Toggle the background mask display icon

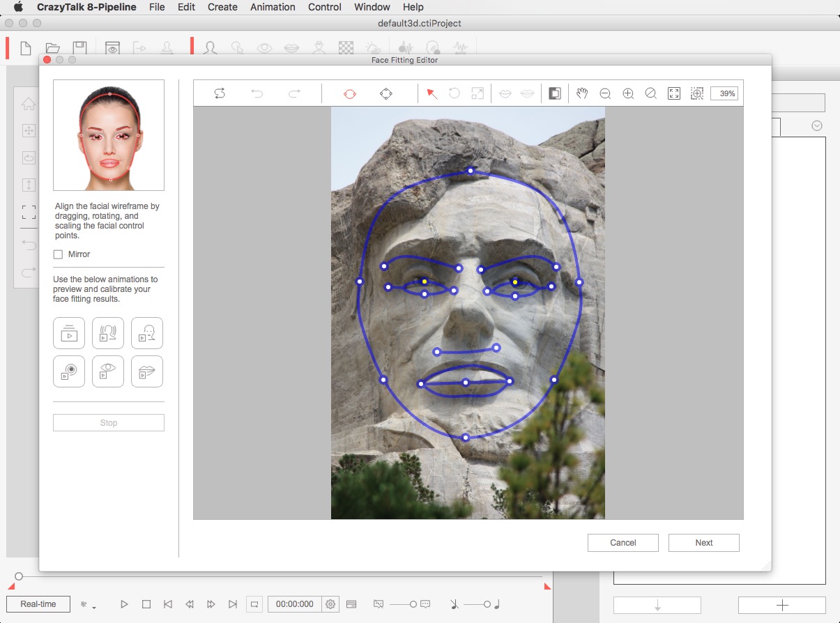(x=555, y=93)
